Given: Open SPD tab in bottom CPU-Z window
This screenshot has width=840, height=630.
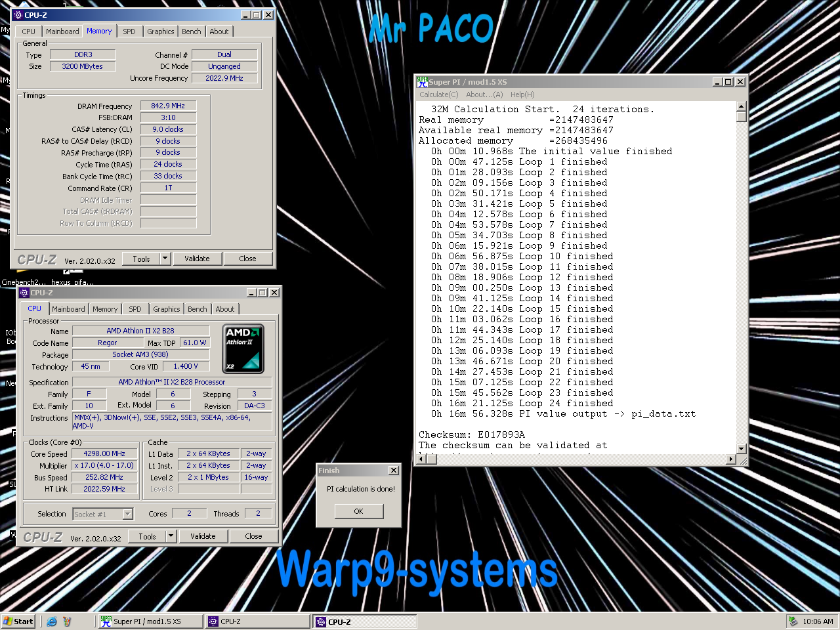Looking at the screenshot, I should point(135,309).
